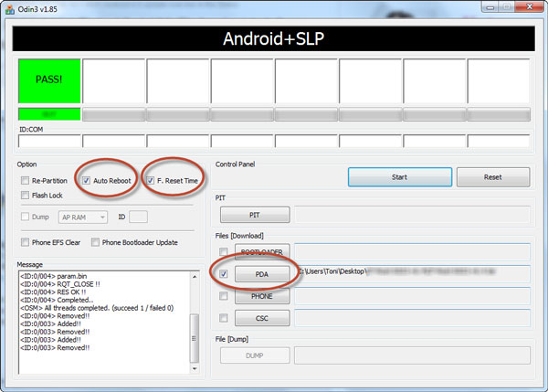
Task: Enable the Flash Lock checkbox
Action: click(25, 195)
